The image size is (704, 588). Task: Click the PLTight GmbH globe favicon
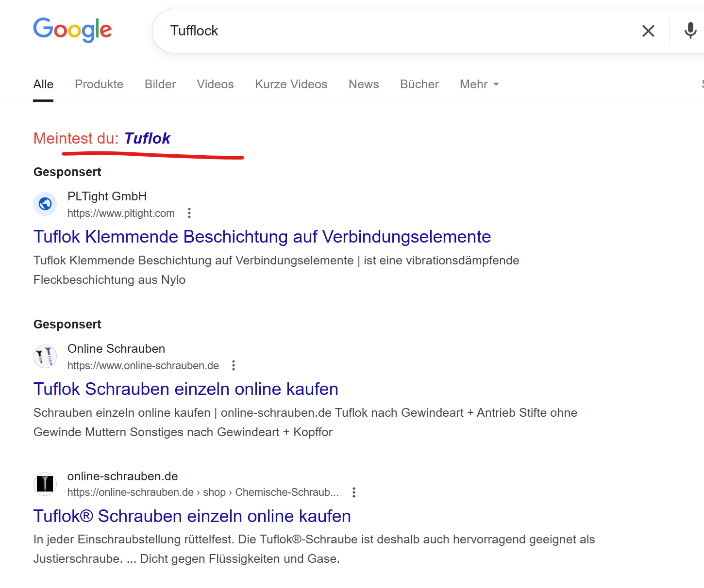pos(45,204)
